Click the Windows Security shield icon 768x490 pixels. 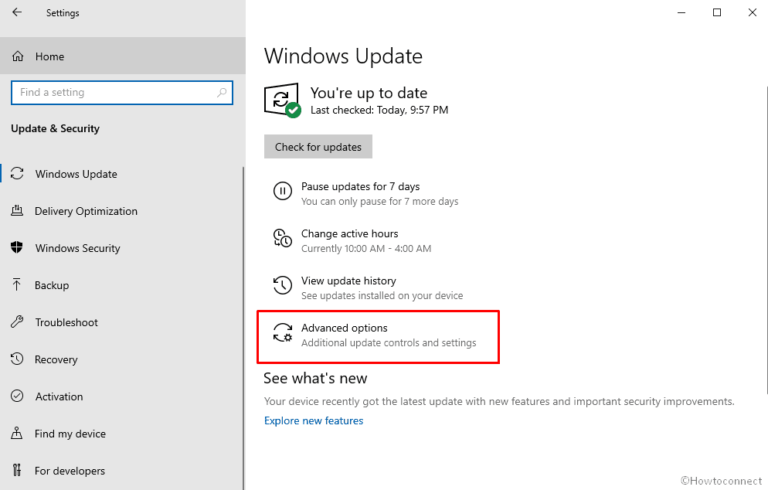[17, 247]
